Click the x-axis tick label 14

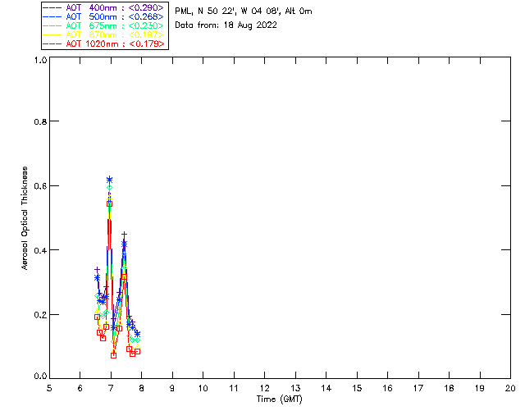[326, 388]
